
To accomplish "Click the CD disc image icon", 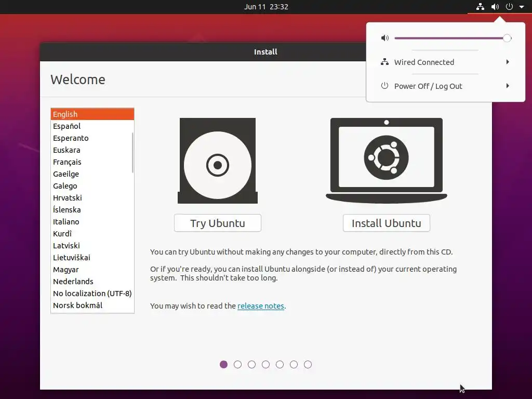I will [x=218, y=161].
